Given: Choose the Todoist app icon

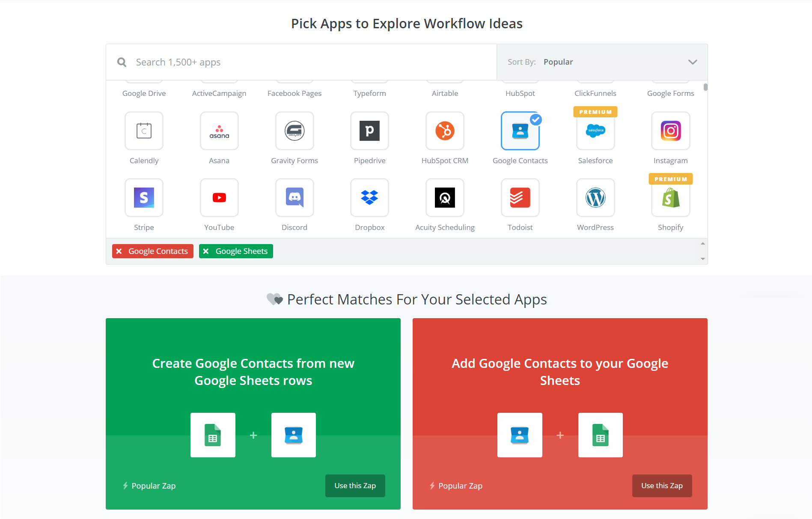Looking at the screenshot, I should coord(520,197).
